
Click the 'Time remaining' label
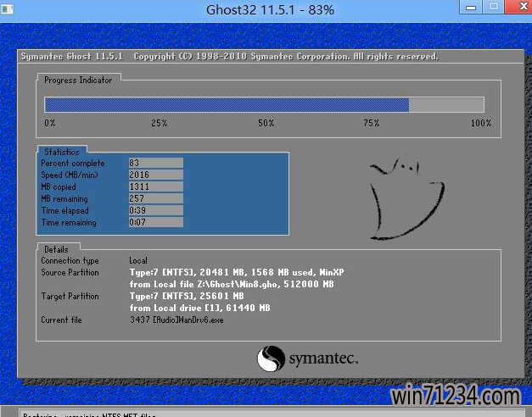(69, 222)
